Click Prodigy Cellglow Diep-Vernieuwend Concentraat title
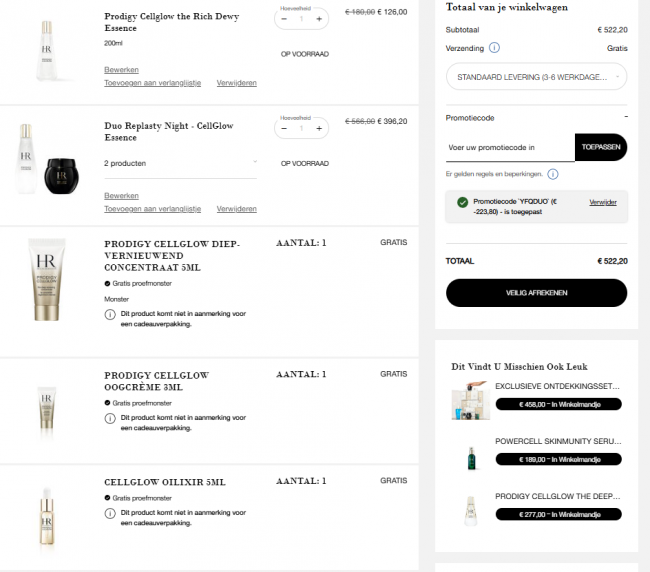This screenshot has width=650, height=572. click(x=172, y=256)
